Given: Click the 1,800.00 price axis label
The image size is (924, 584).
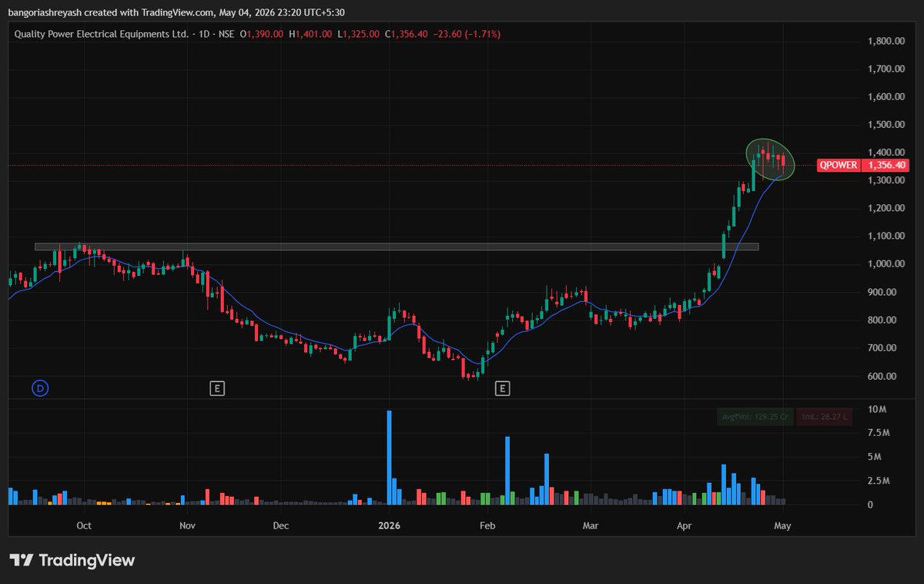Looking at the screenshot, I should pos(885,41).
